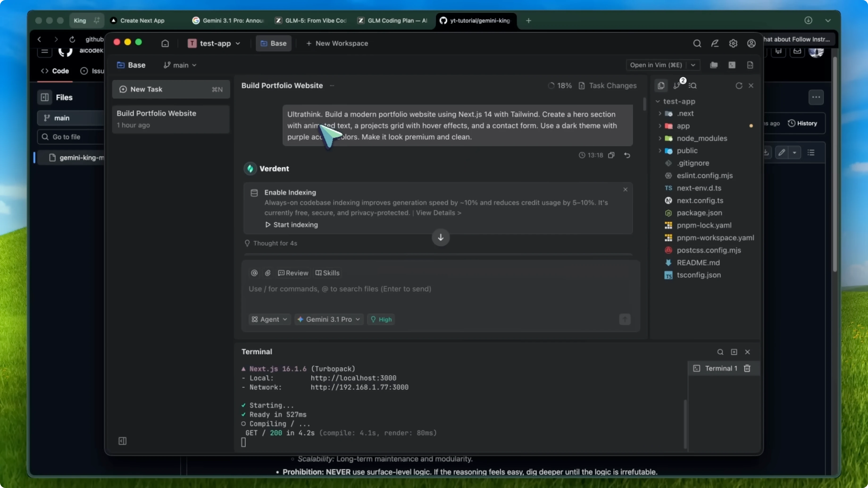Open View Details link about indexing
Screen dimensions: 868x488
(x=438, y=213)
